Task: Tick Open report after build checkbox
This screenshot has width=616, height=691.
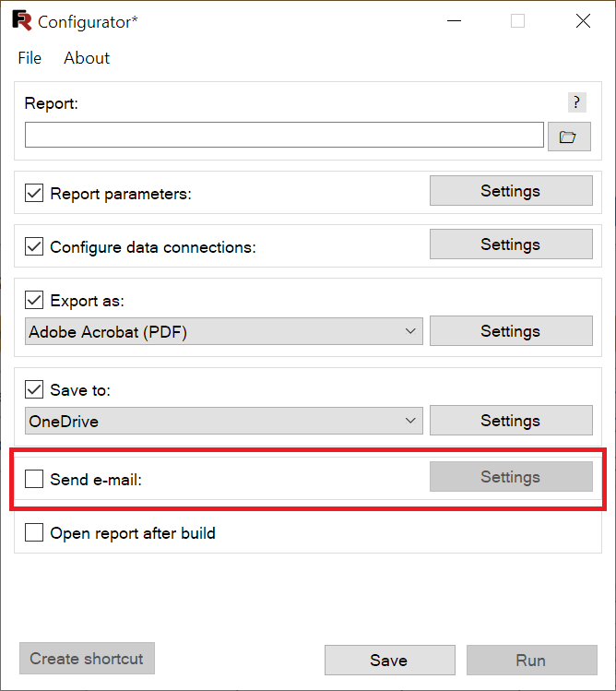Action: (x=34, y=532)
